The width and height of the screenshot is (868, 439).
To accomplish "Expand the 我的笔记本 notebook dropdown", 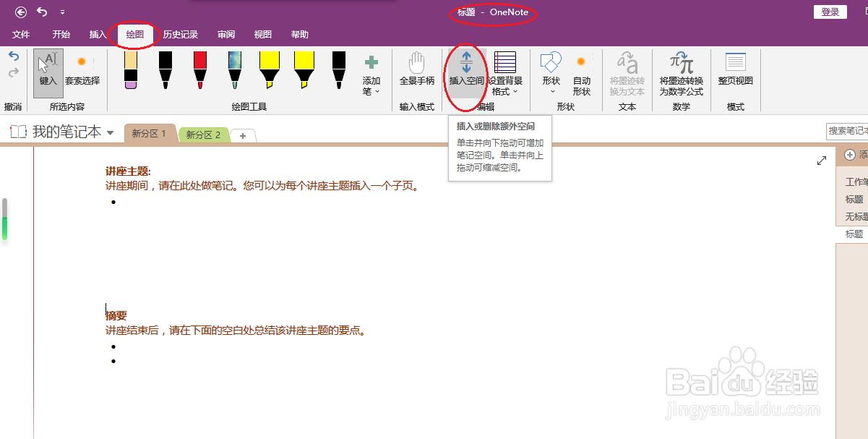I will pos(110,132).
